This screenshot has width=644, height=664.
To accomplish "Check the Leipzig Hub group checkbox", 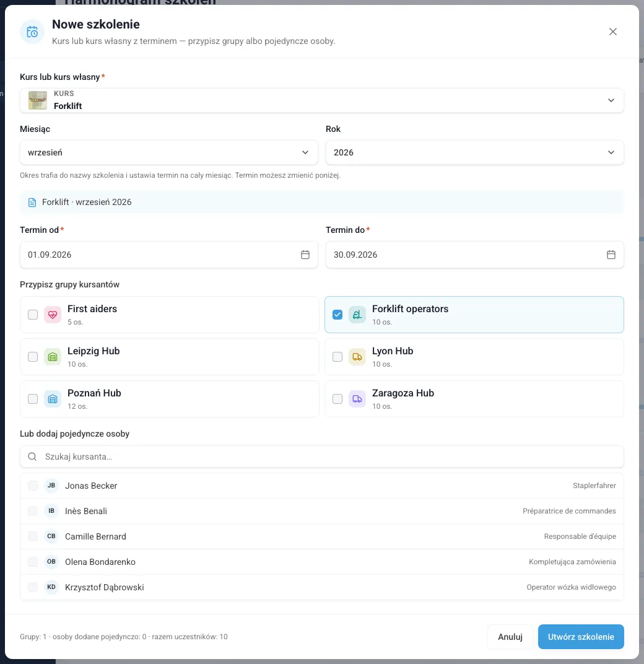I will tap(33, 357).
